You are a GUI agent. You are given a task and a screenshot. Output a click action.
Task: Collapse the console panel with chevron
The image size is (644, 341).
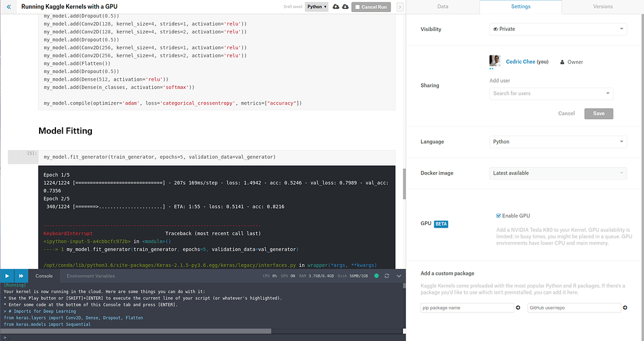[399, 276]
